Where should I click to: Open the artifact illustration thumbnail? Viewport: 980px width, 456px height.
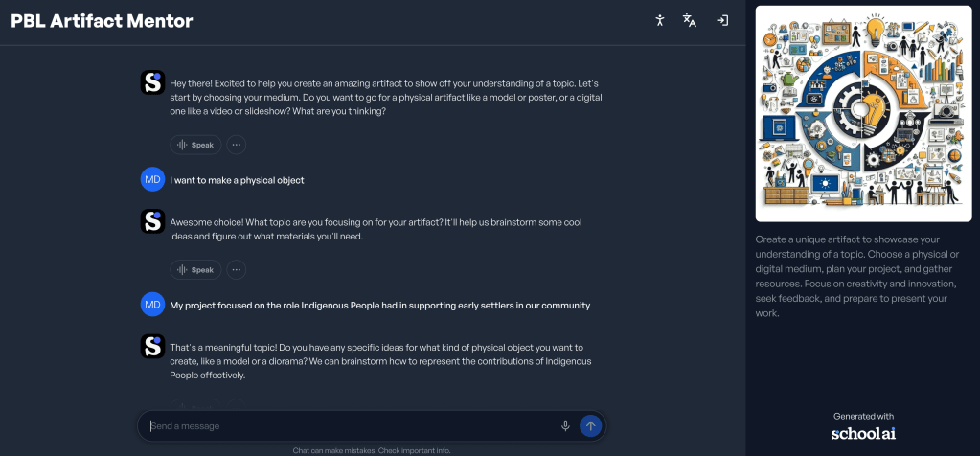[x=863, y=114]
